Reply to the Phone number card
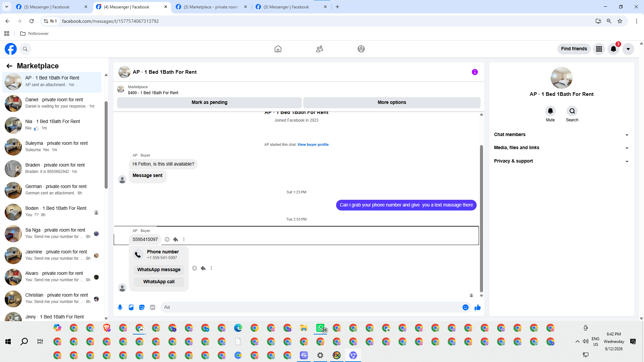The height and width of the screenshot is (362, 644). (x=203, y=268)
